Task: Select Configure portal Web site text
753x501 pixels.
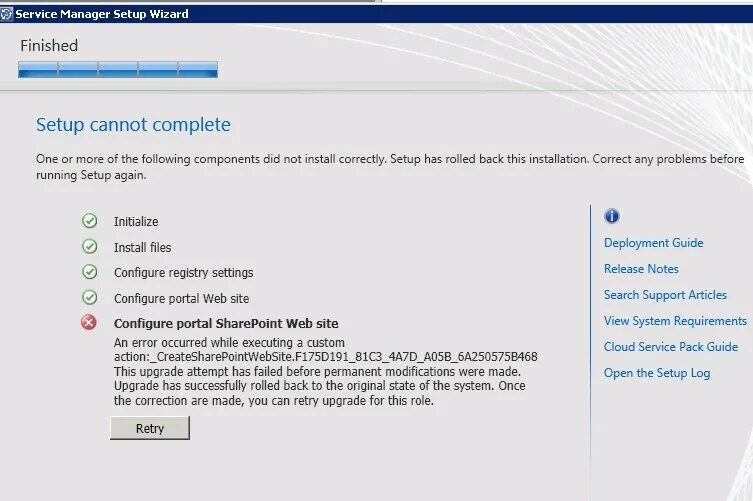Action: pyautogui.click(x=181, y=299)
